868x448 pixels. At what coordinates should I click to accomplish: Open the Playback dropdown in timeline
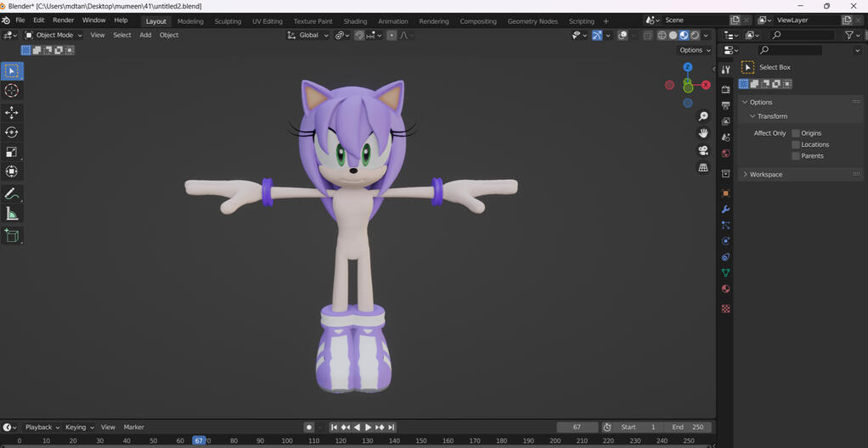tap(42, 427)
